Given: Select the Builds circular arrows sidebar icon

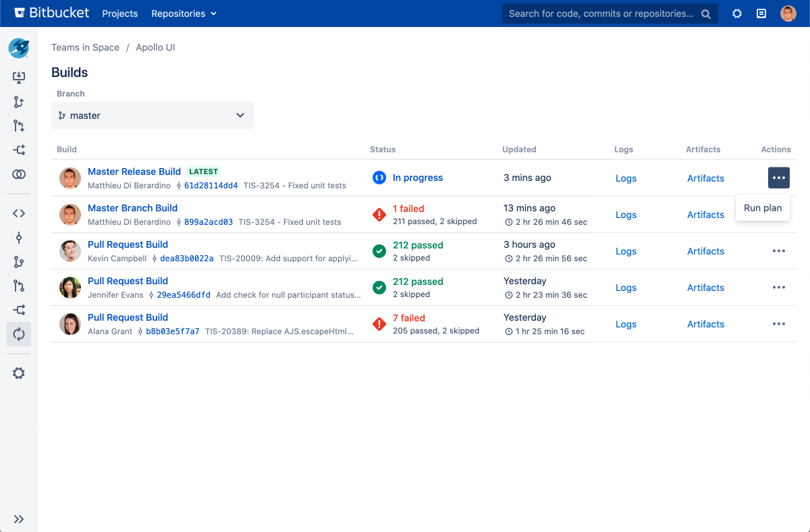Looking at the screenshot, I should point(19,334).
